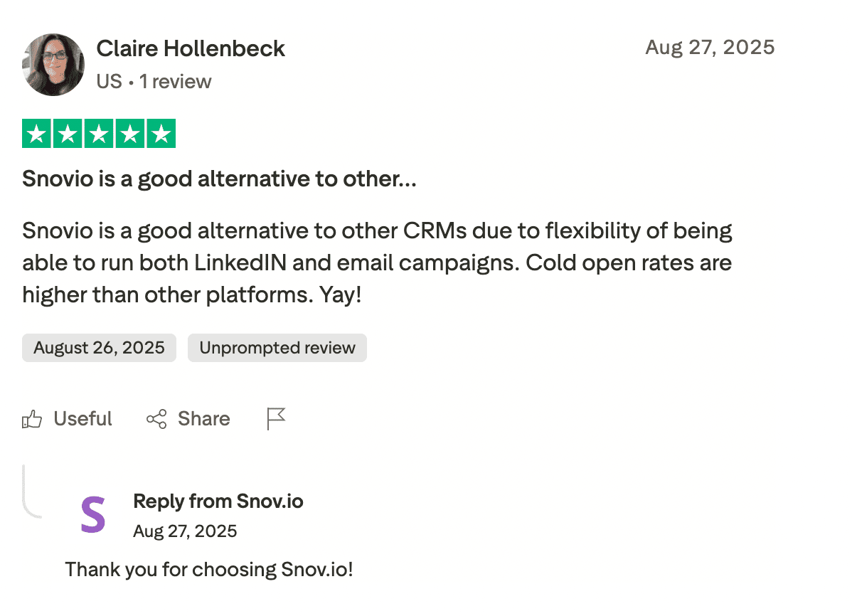Click the reply's Aug 27, 2025 date
Viewport: 852px width, 616px height.
pos(185,531)
